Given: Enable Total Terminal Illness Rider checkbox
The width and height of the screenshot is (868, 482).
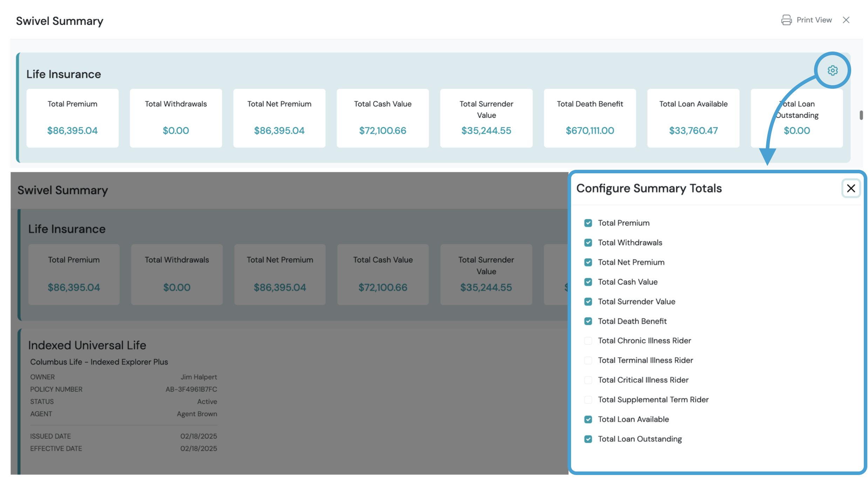Looking at the screenshot, I should (x=588, y=360).
